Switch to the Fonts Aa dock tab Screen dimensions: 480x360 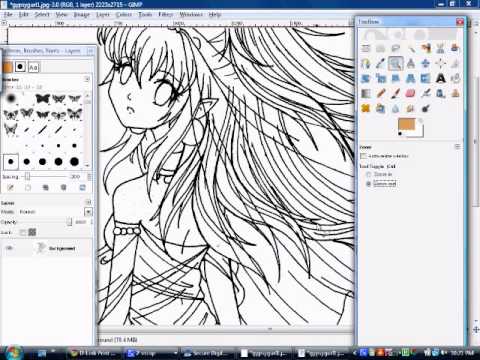33,67
